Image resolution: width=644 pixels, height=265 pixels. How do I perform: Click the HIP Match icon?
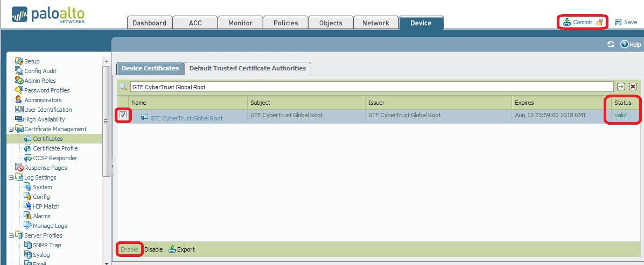[x=27, y=206]
